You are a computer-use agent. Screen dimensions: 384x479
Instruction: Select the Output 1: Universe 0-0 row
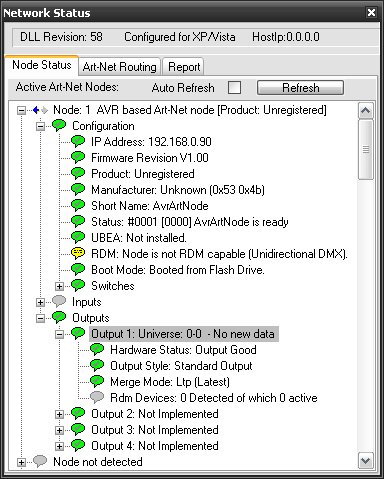(x=184, y=334)
